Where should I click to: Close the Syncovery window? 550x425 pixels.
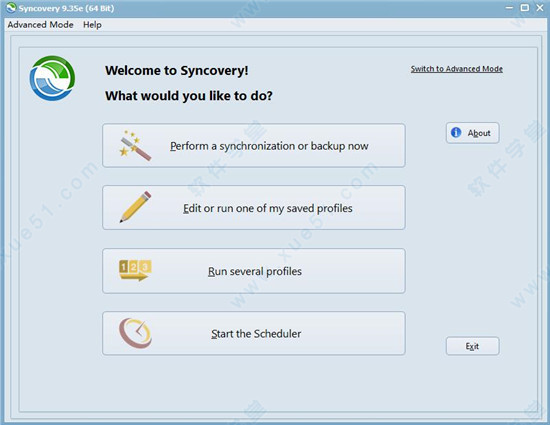tap(540, 8)
